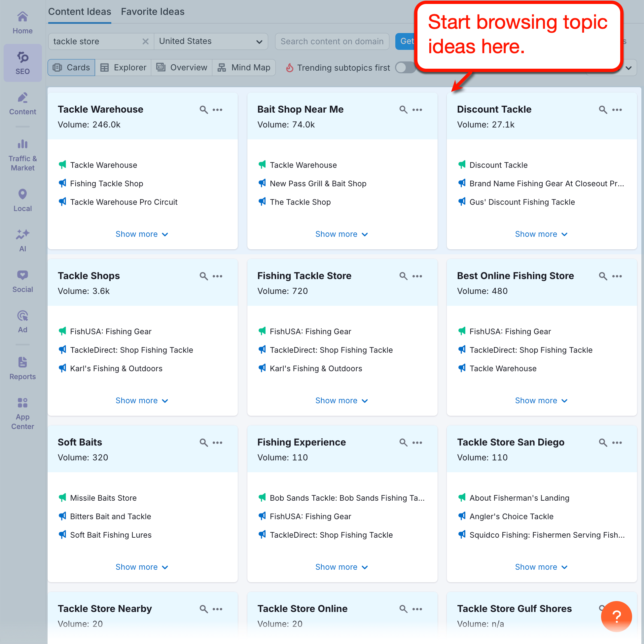Open the search icon on Tackle Warehouse card
Image resolution: width=644 pixels, height=644 pixels.
point(204,109)
